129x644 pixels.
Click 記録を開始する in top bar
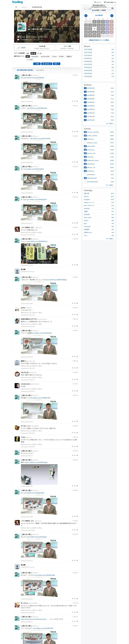[x=110, y=2]
